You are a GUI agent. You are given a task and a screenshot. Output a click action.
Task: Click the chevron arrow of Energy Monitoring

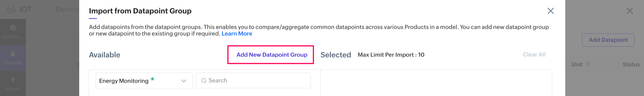(184, 81)
